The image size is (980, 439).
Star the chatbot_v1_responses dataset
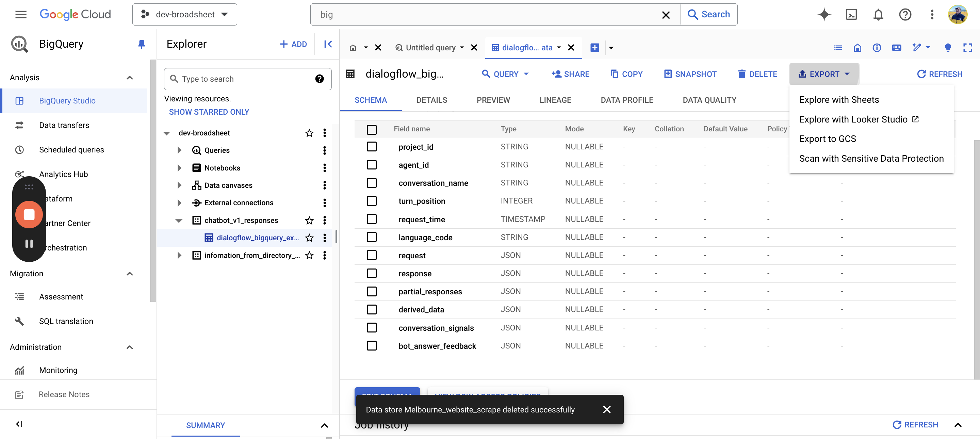point(309,220)
